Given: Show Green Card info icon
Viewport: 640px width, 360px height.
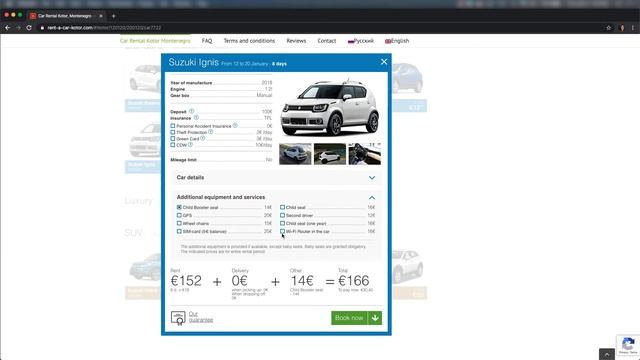Looking at the screenshot, I should click(202, 138).
